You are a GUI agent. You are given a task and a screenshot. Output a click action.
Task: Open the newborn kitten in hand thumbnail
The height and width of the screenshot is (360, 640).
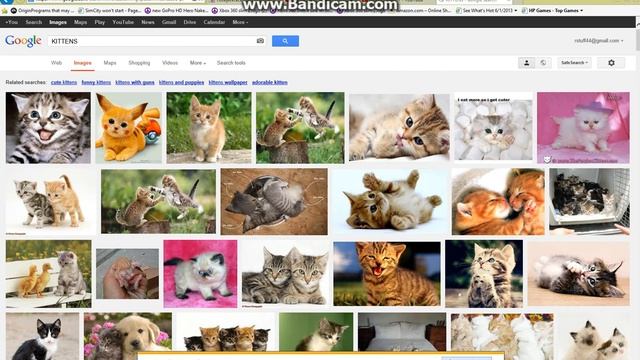pos(127,274)
